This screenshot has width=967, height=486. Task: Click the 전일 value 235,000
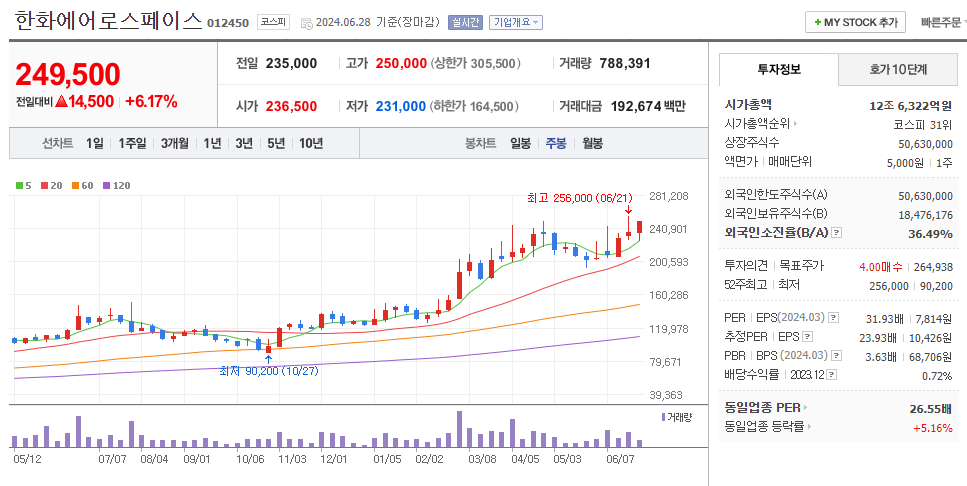click(x=291, y=63)
